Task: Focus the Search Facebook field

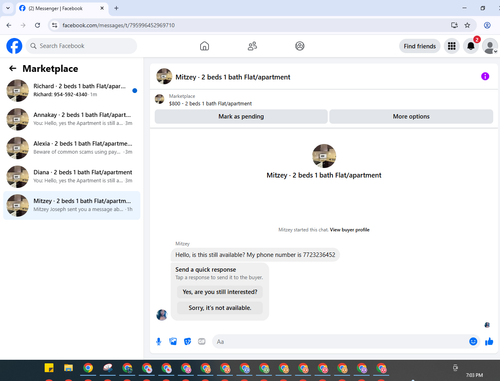Action: click(x=81, y=46)
